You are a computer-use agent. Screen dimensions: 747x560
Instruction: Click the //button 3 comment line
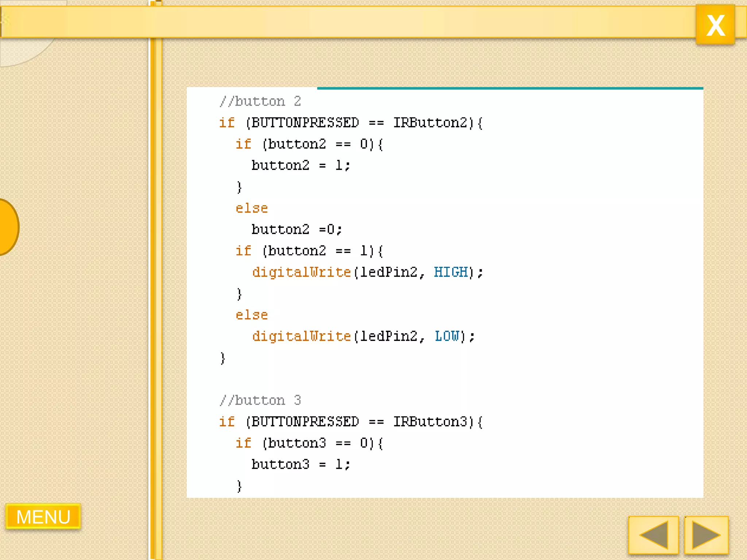click(x=260, y=400)
